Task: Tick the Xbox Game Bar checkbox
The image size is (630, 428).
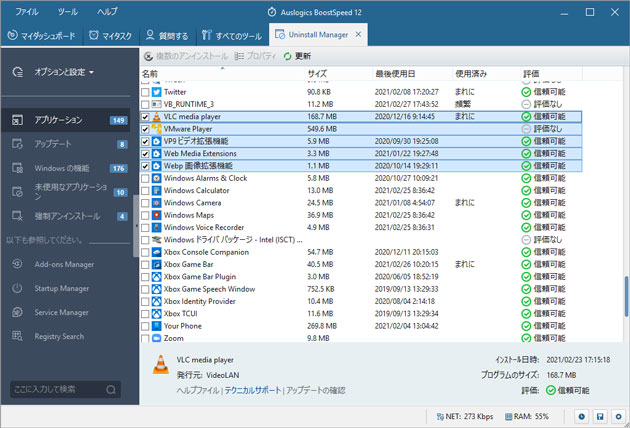Action: click(146, 264)
